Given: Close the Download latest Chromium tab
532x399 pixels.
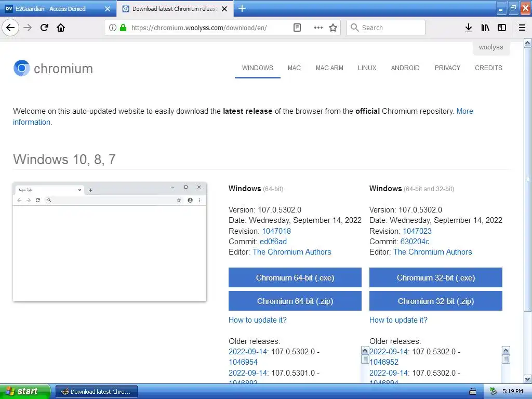Looking at the screenshot, I should click(x=224, y=9).
